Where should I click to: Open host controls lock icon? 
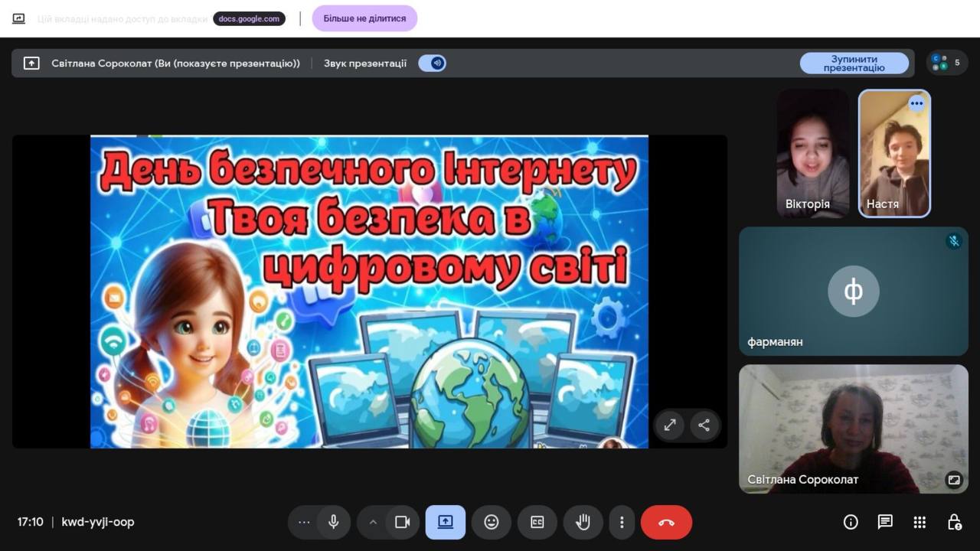[954, 522]
